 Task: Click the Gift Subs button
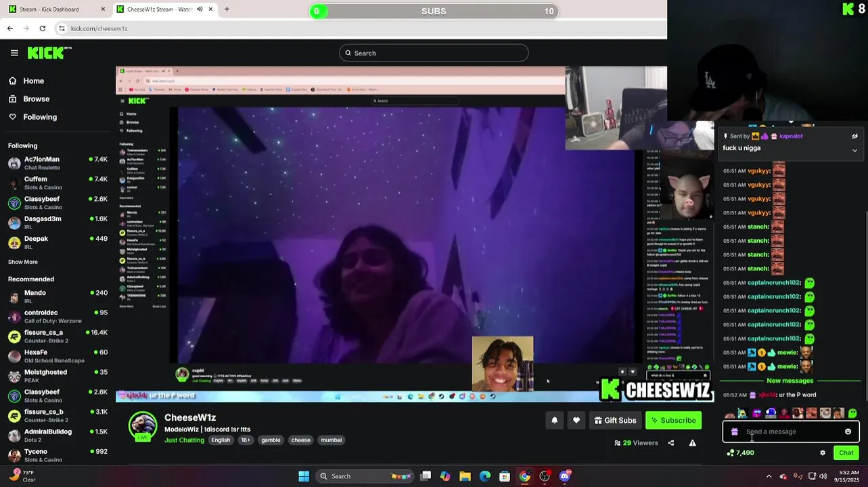pyautogui.click(x=615, y=420)
